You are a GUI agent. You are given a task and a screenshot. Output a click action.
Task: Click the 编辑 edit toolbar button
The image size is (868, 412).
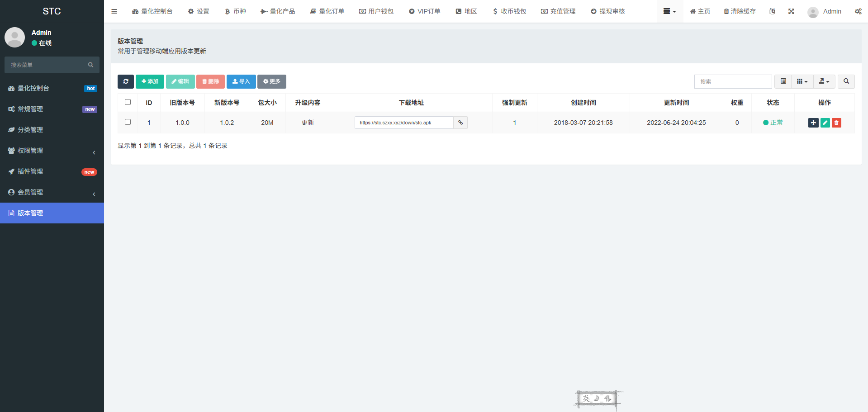(180, 81)
